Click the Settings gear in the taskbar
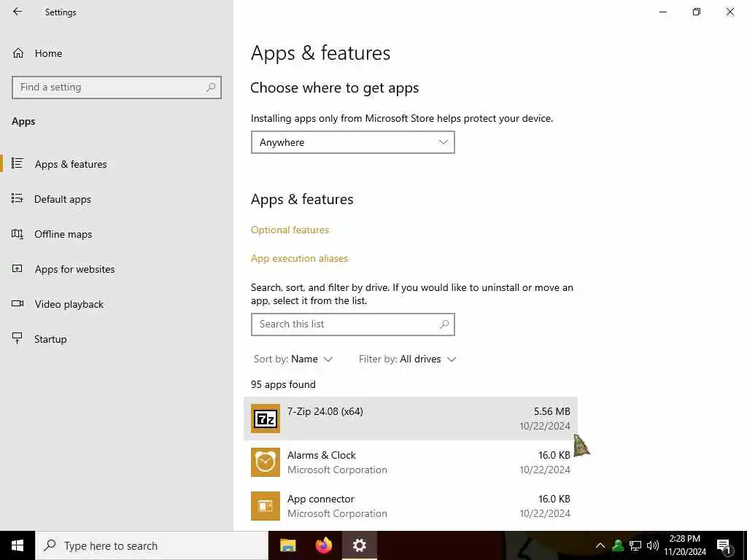Viewport: 747px width, 560px height. (x=360, y=545)
